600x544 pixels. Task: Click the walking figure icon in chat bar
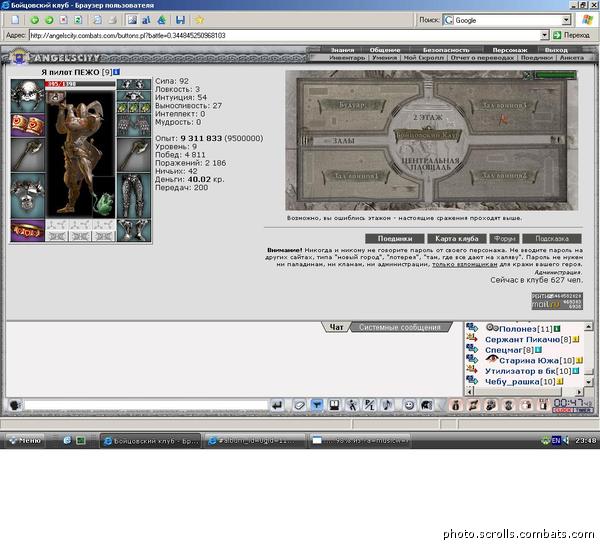point(352,405)
